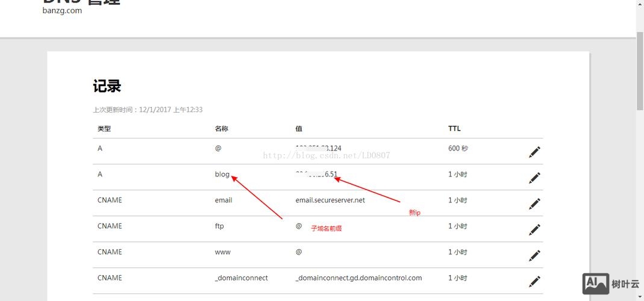
Task: Click the _domainconnect.gd.domaincontrol.com value
Action: point(358,278)
